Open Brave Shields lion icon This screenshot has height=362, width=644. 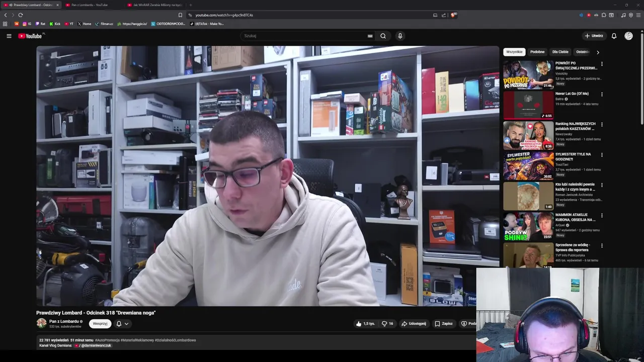coord(453,15)
